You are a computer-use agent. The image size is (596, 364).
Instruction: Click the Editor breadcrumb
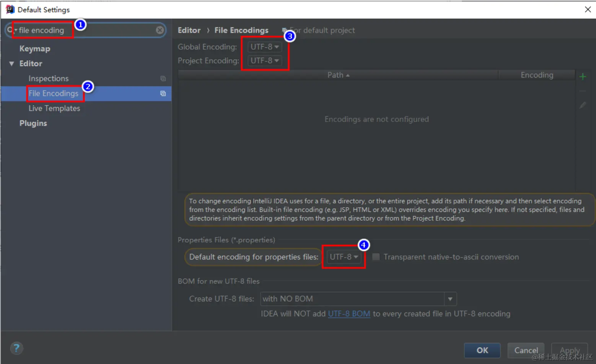189,30
